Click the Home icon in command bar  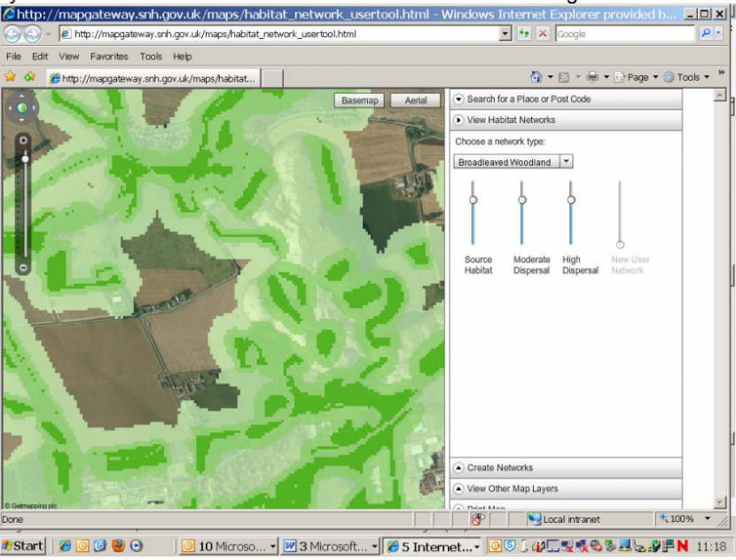click(536, 76)
